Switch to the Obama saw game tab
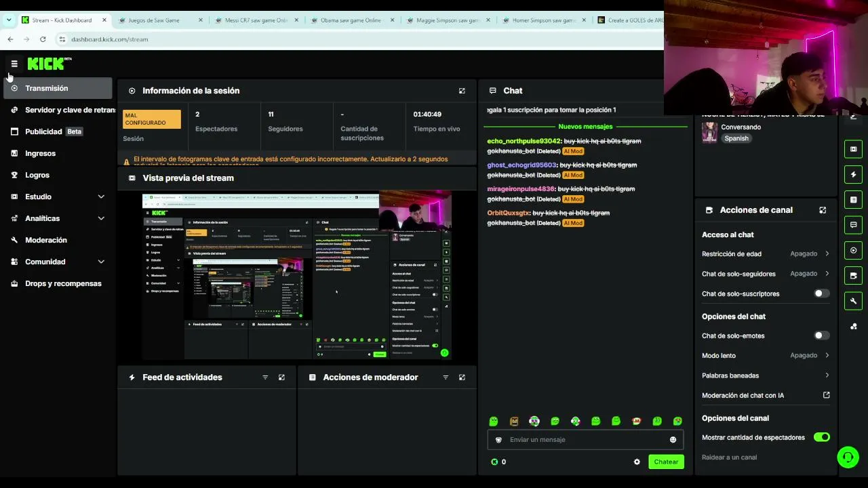The height and width of the screenshot is (488, 868). pyautogui.click(x=353, y=20)
